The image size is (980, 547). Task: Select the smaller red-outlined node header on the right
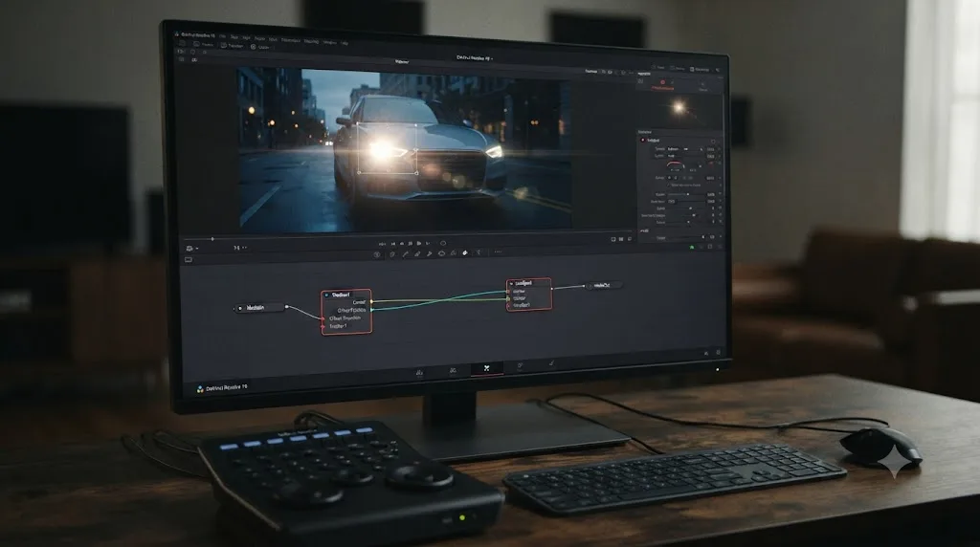point(528,283)
